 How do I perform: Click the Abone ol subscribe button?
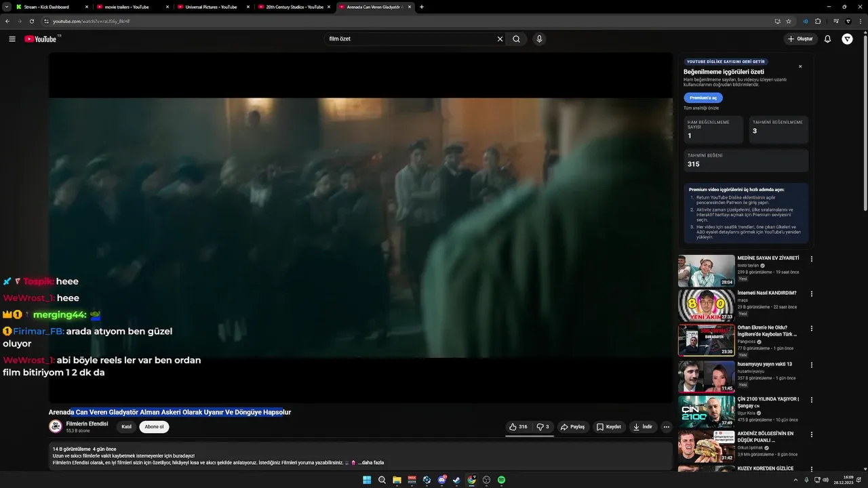tap(154, 427)
